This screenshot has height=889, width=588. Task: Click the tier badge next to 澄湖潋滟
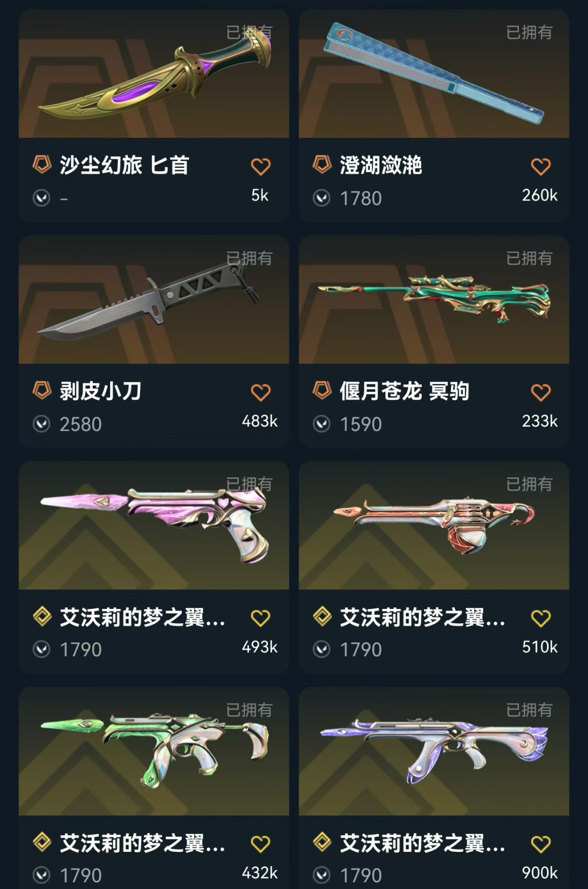322,165
